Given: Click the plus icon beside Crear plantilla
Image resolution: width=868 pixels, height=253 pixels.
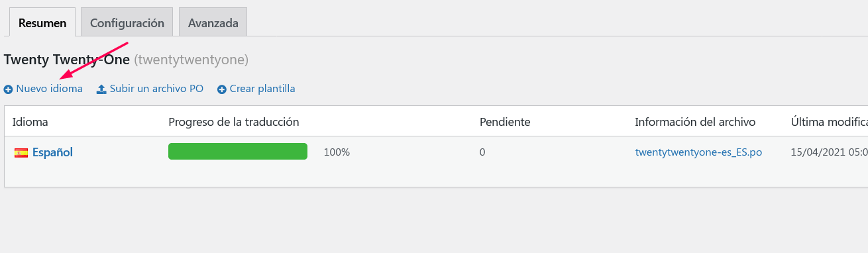Looking at the screenshot, I should coord(222,89).
